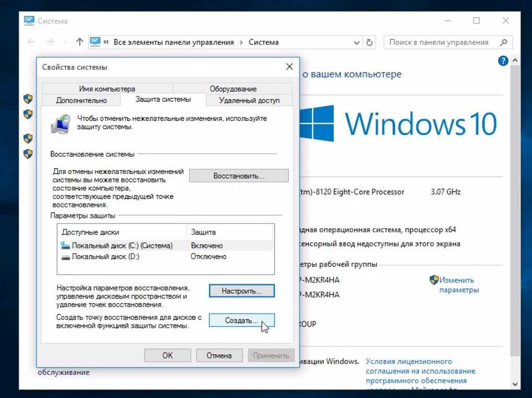Select 'Локальный диск (D:)' in the disk list
Image resolution: width=532 pixels, height=398 pixels.
click(x=165, y=257)
